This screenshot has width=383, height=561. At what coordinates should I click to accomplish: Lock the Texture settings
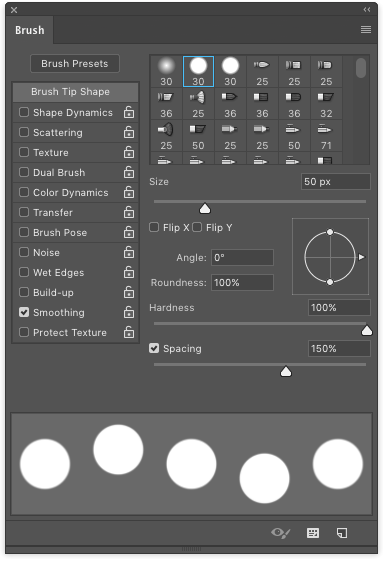coord(129,152)
